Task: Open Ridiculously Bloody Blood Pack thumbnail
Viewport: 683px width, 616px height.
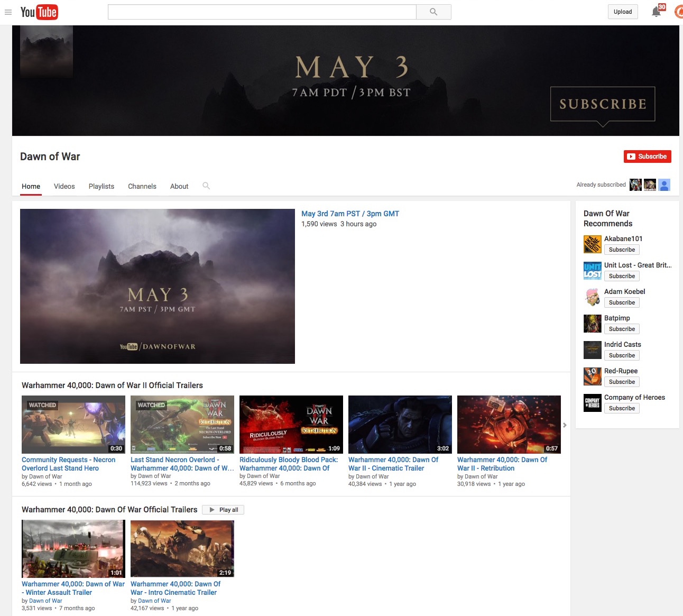Action: point(291,425)
